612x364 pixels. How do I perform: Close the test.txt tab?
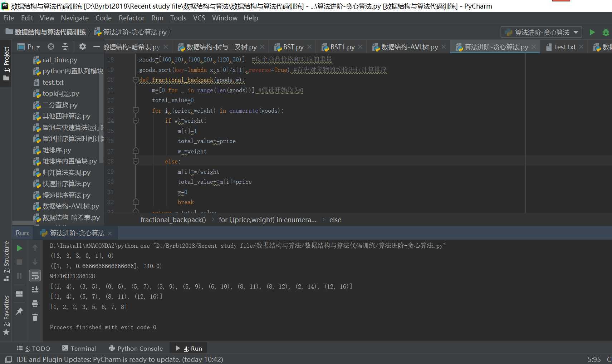[581, 47]
